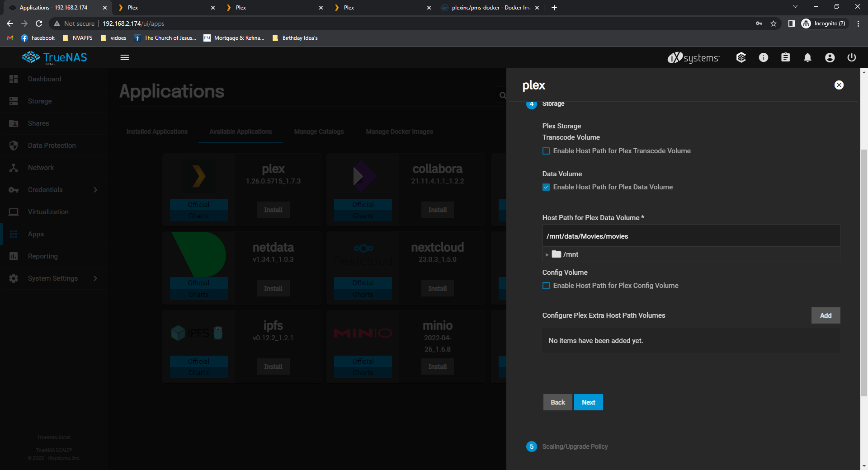Viewport: 868px width, 470px height.
Task: Close the plex install panel
Action: click(839, 85)
